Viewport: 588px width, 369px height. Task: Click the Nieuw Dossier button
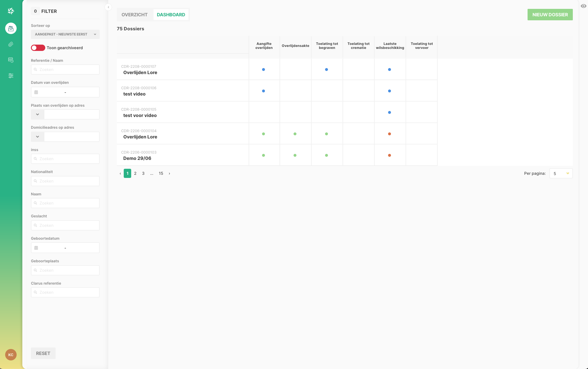pos(550,15)
